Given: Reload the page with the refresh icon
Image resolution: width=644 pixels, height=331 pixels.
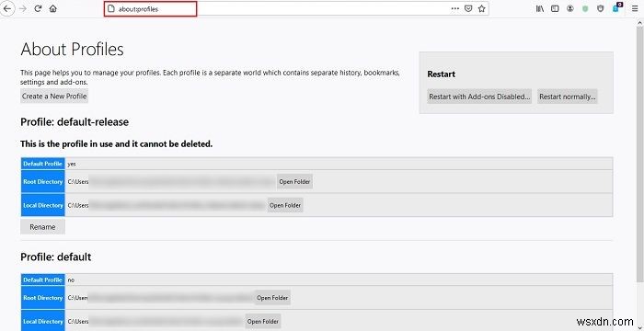Looking at the screenshot, I should coord(38,8).
